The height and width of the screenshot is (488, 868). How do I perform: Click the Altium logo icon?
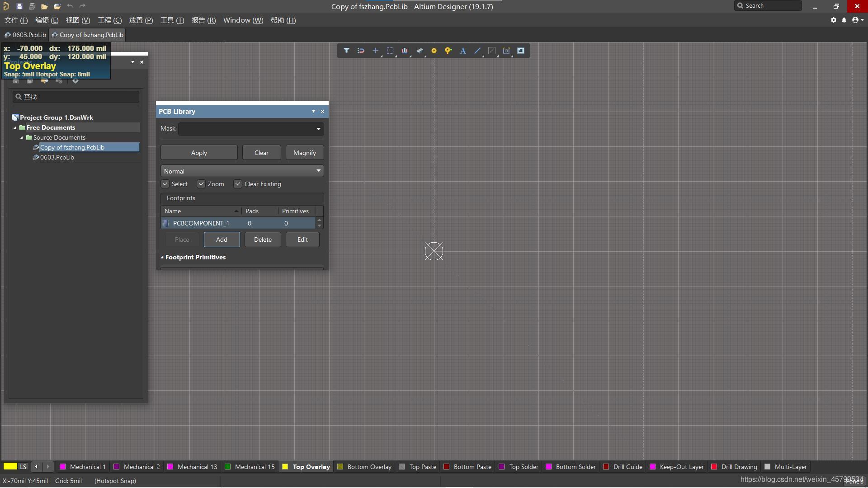pyautogui.click(x=6, y=6)
